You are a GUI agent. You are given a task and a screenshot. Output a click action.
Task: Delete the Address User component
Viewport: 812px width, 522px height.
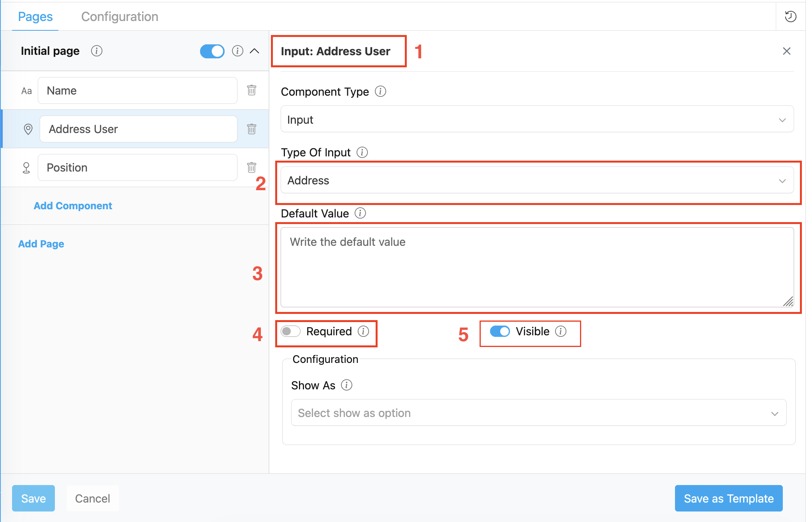(252, 129)
